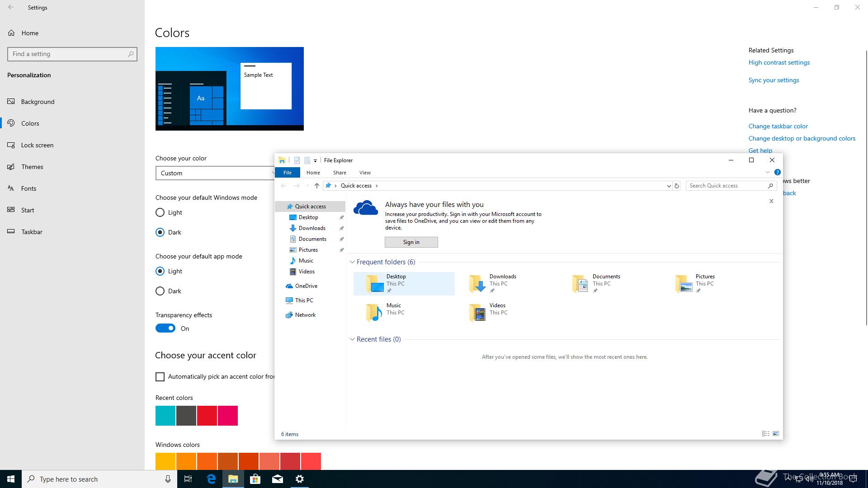Open the View ribbon tab
This screenshot has width=868, height=488.
pos(365,173)
